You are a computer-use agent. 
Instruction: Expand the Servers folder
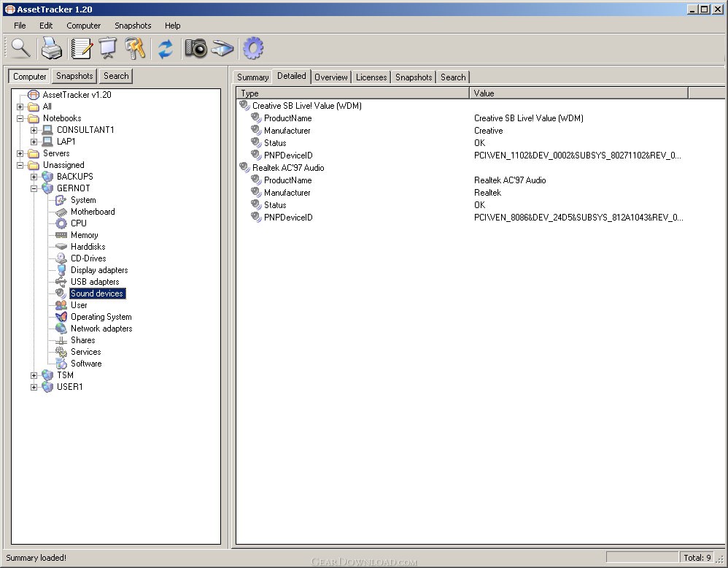coord(20,153)
